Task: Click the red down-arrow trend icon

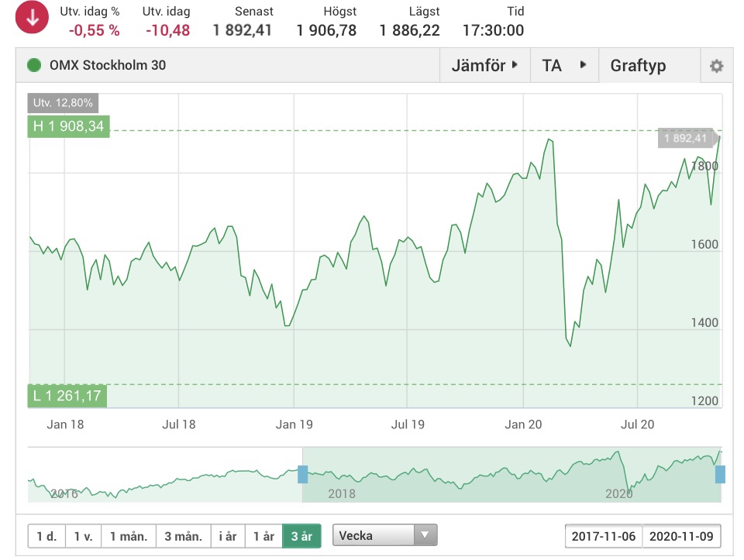Action: [32, 19]
